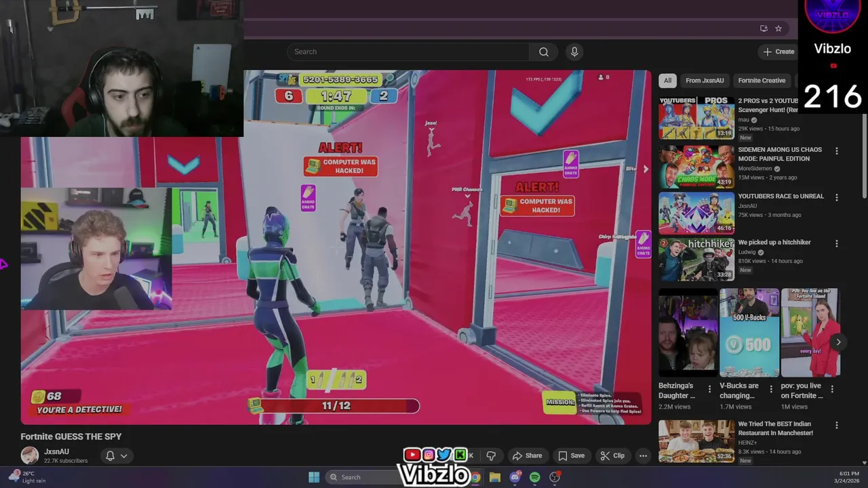Image resolution: width=868 pixels, height=488 pixels.
Task: Open more actions menu beside Clip
Action: click(643, 455)
